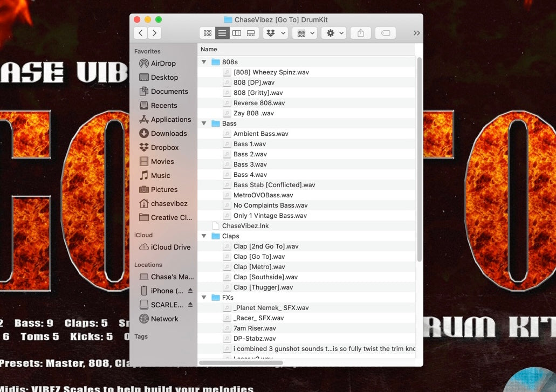Show more toolbar items via double chevron
Image resolution: width=556 pixels, height=392 pixels.
417,33
